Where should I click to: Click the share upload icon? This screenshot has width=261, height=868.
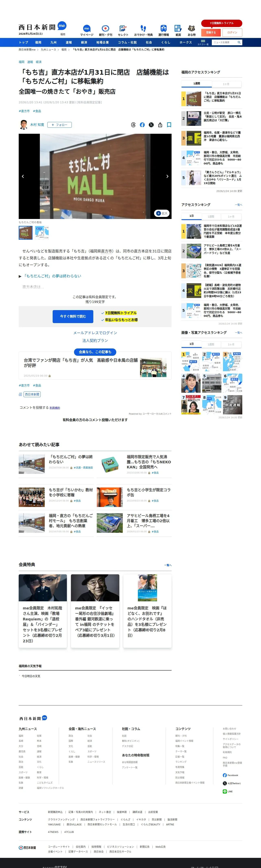coord(160,125)
